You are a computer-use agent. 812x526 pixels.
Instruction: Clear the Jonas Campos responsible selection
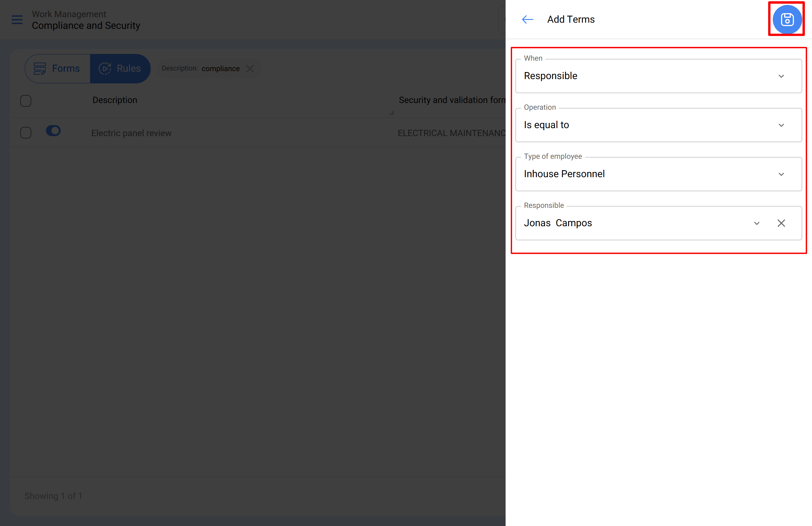click(781, 223)
